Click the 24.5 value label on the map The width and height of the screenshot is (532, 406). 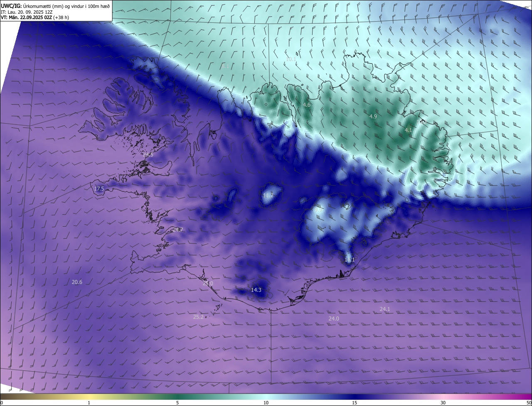pos(148,155)
